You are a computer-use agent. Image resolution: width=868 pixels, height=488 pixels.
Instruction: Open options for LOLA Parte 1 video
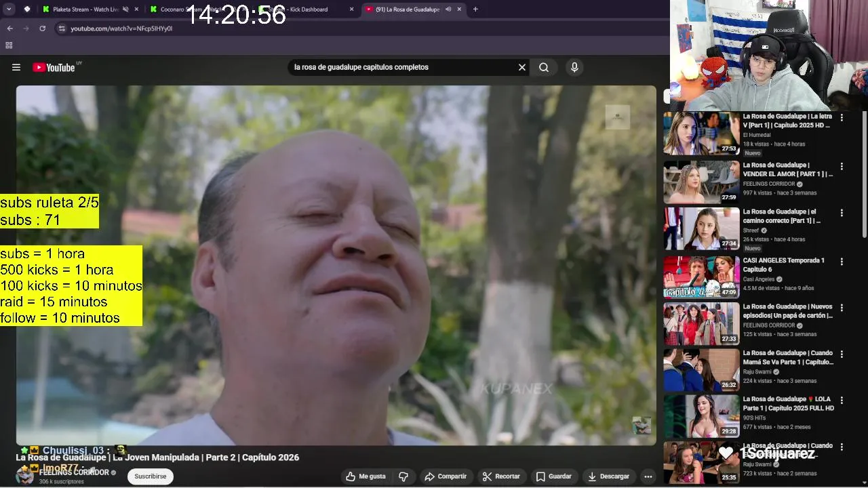click(842, 400)
